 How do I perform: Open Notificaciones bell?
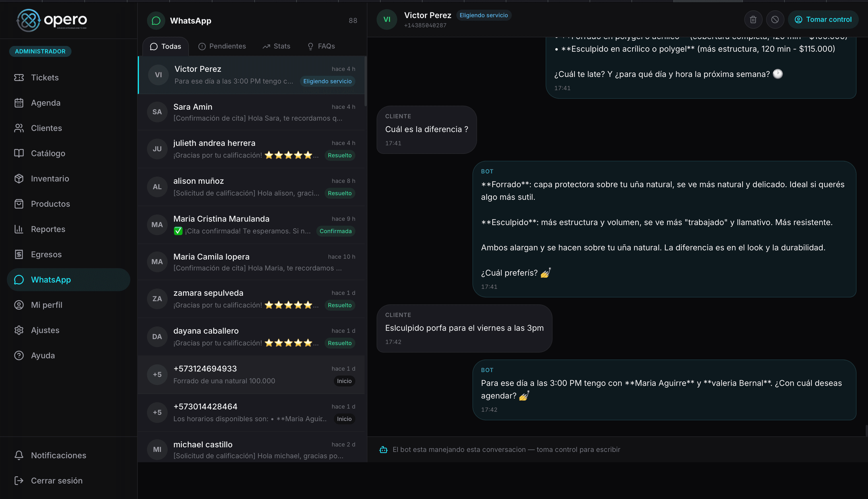[x=59, y=455]
